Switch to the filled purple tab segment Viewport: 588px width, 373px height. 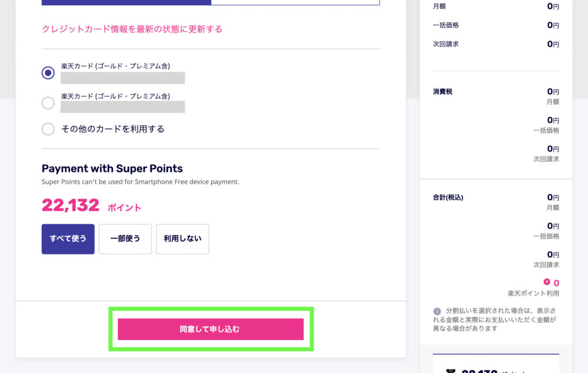pos(126,2)
